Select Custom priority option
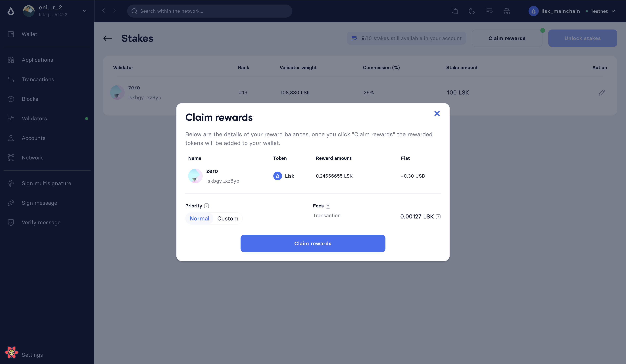 [228, 218]
